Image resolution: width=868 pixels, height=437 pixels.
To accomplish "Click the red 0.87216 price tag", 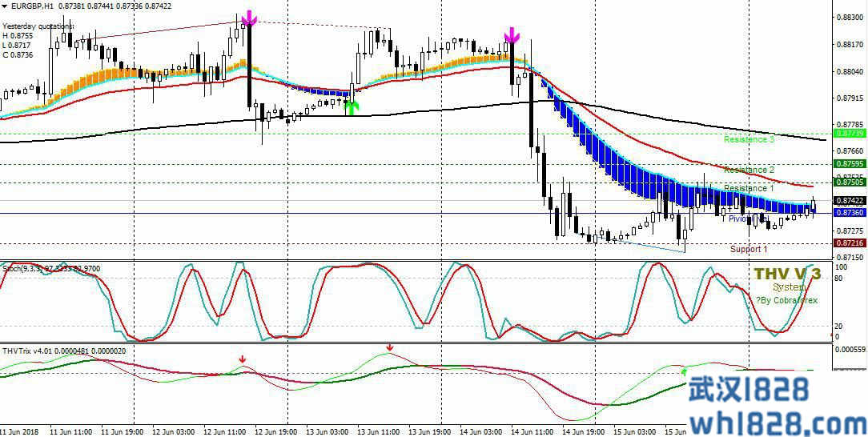I will 849,243.
